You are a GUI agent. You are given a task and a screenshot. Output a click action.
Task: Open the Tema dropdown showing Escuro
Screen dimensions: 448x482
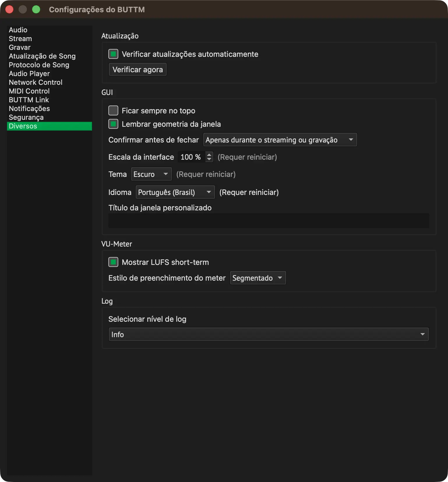[x=151, y=174]
